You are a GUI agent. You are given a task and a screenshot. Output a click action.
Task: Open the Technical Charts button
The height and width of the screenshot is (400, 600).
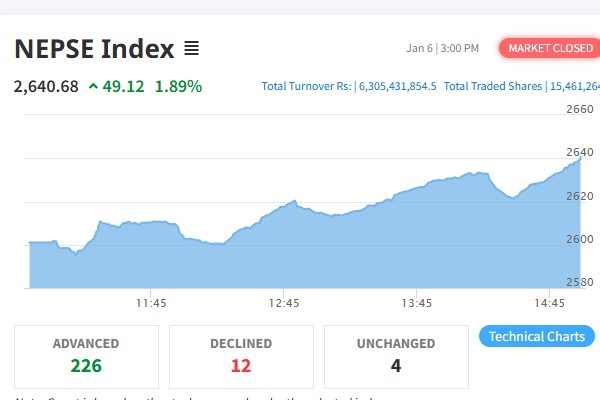pos(537,336)
